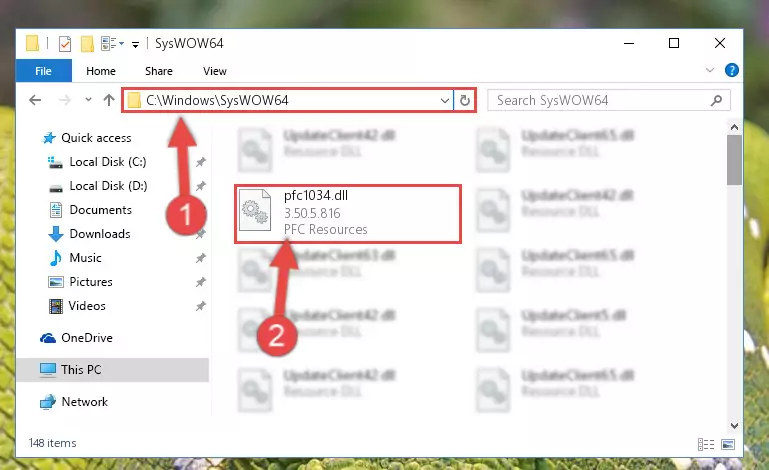Viewport: 769px width, 470px height.
Task: Click the search magnifier icon
Action: pos(716,101)
